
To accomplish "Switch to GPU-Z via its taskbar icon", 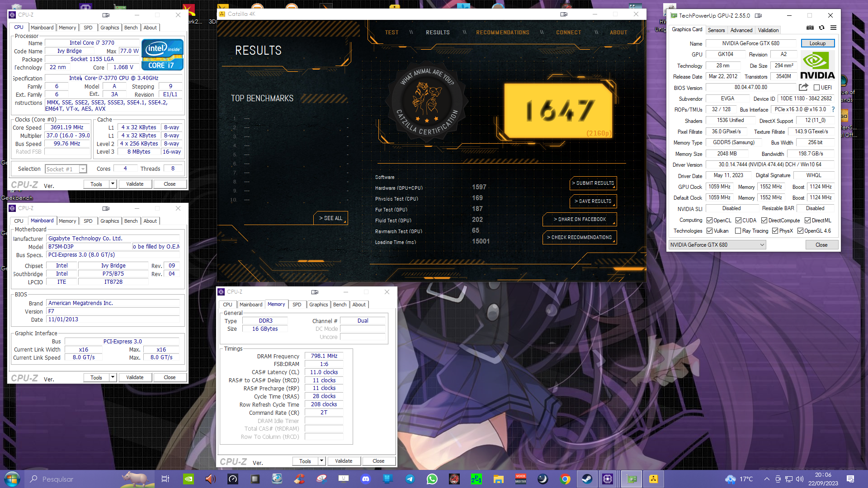I will click(632, 479).
